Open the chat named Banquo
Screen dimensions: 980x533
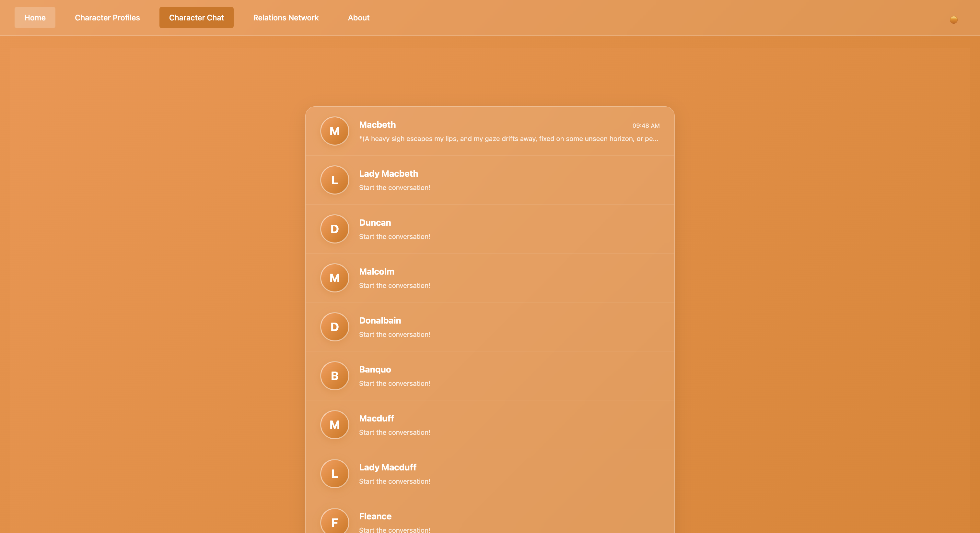tap(375, 369)
